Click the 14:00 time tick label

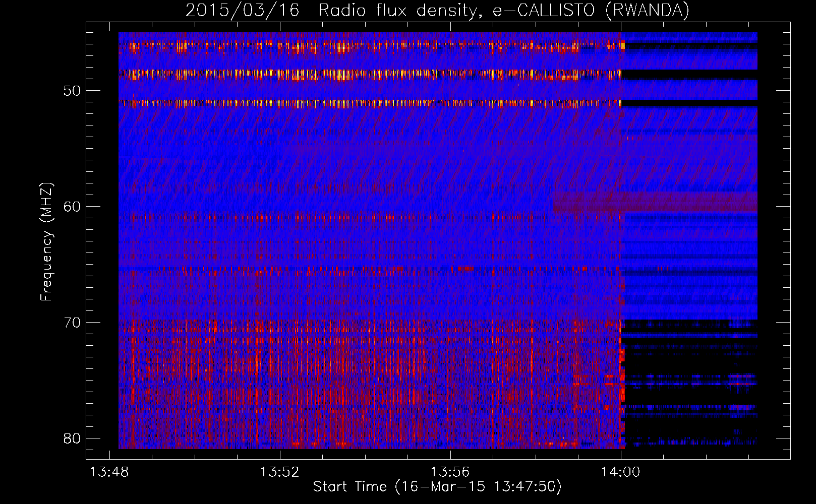click(621, 472)
